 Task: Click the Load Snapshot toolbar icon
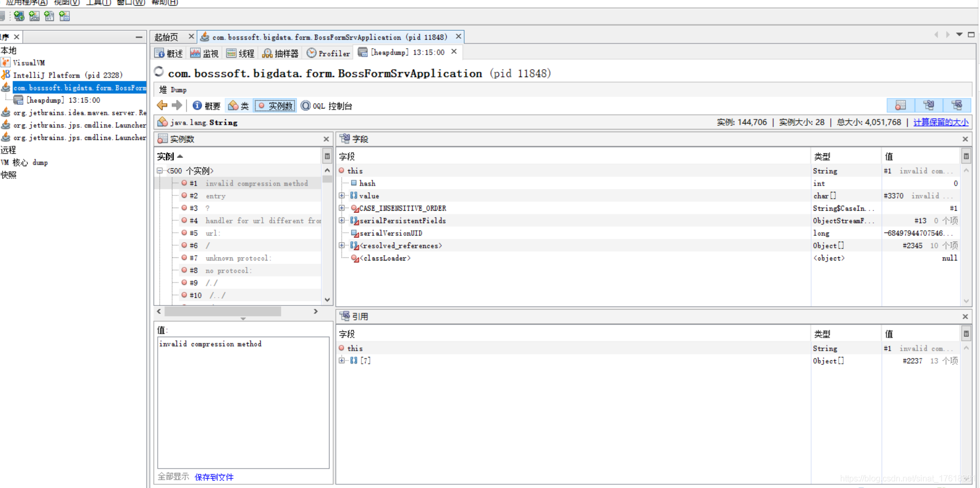pyautogui.click(x=64, y=16)
